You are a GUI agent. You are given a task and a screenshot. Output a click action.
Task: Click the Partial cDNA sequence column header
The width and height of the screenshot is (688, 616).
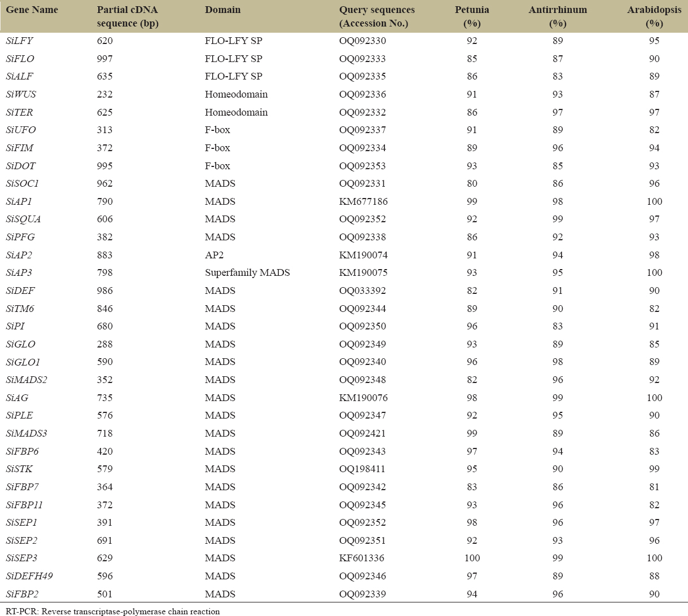(128, 16)
